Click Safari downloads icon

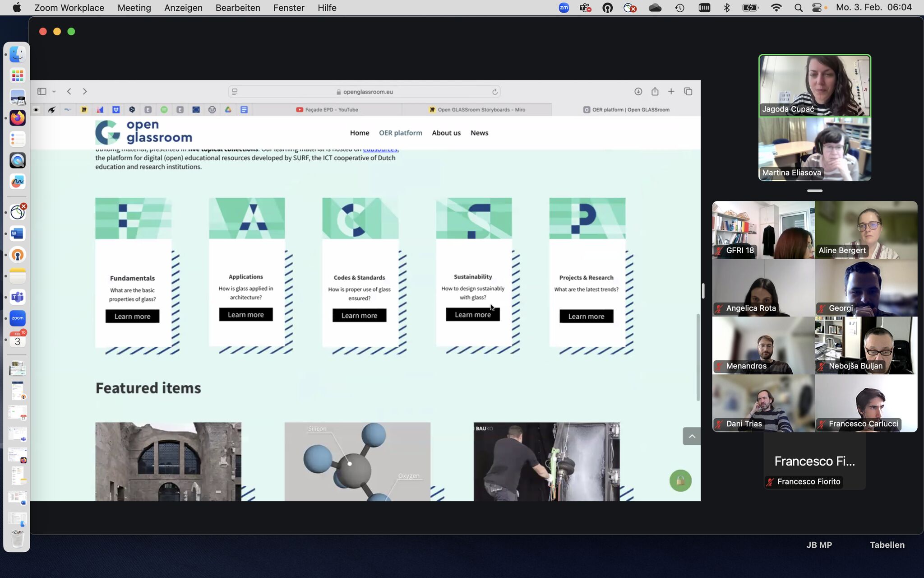(x=638, y=91)
